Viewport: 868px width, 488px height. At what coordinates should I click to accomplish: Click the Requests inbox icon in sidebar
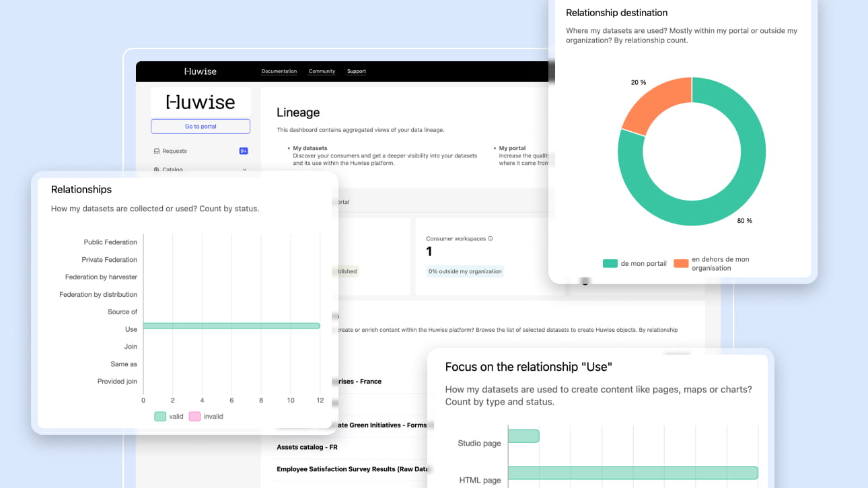(x=157, y=151)
